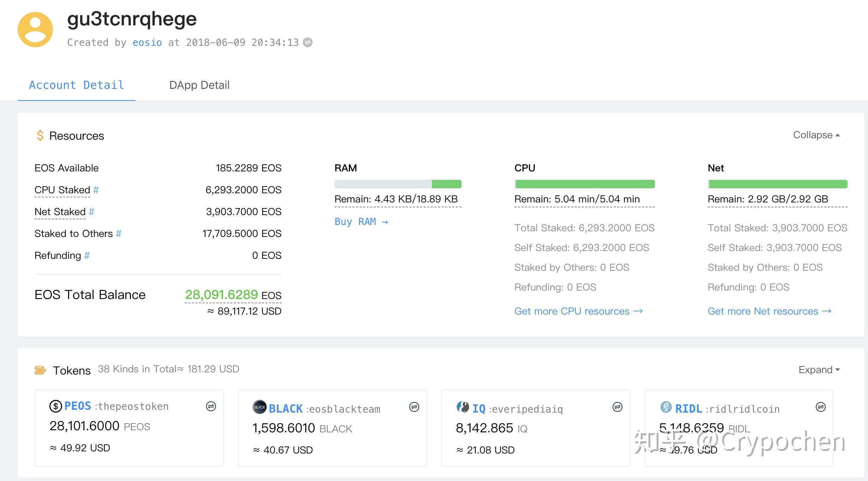Click the '≈ 40.67 USD' BLACK value

tap(283, 450)
